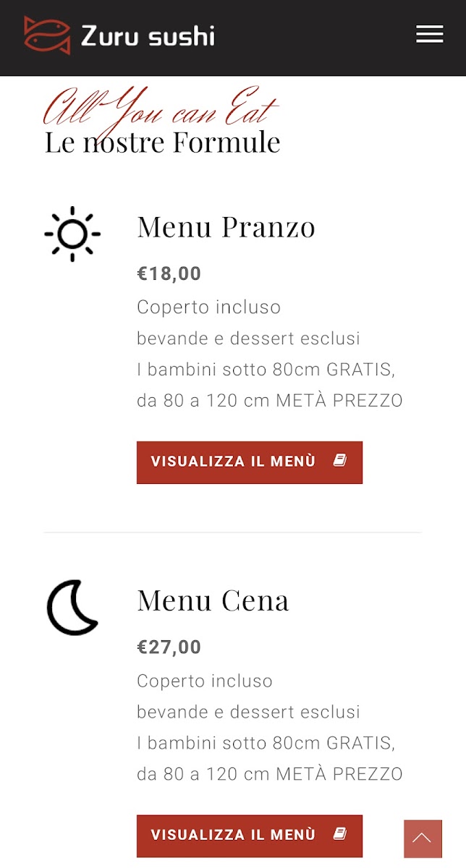
Task: Click the sun icon beside Menu Pranzo
Action: pyautogui.click(x=72, y=234)
